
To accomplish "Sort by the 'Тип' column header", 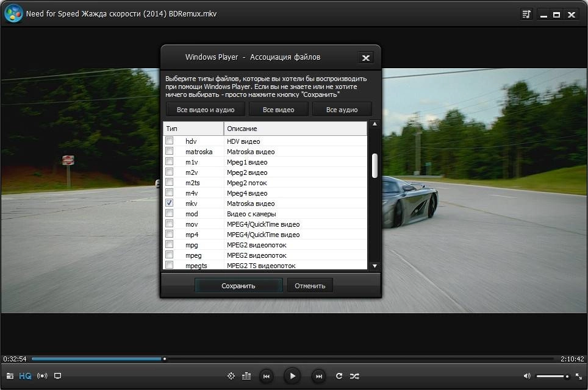I will coord(193,129).
